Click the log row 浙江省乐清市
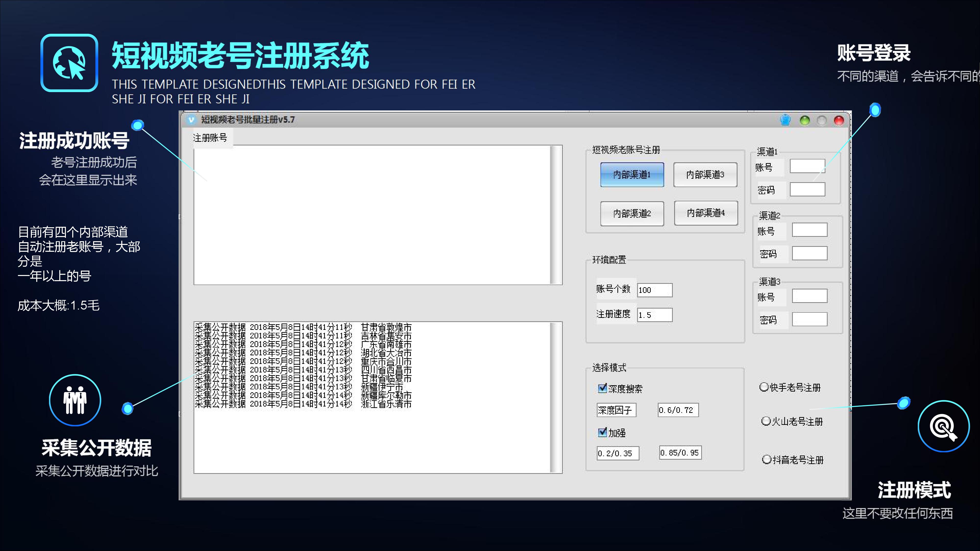This screenshot has width=980, height=551. click(303, 404)
